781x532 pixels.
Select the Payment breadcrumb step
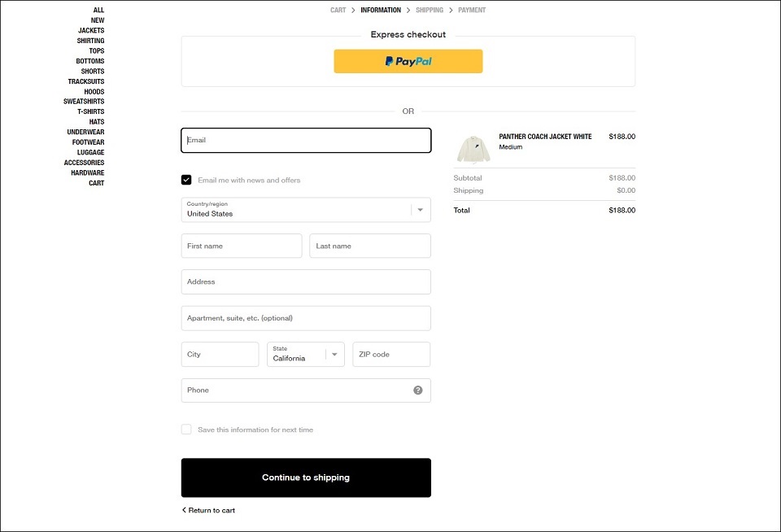click(472, 10)
